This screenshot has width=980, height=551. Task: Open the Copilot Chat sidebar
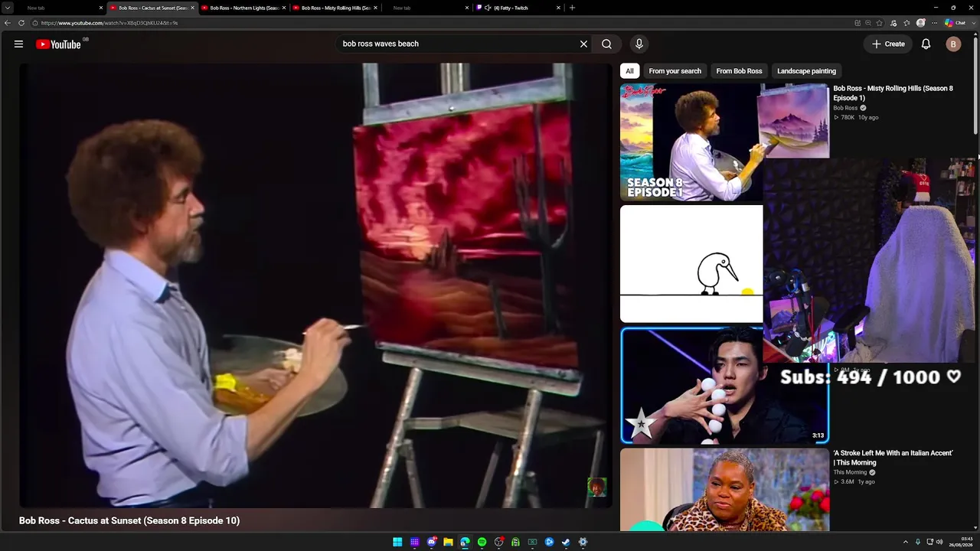(x=955, y=23)
